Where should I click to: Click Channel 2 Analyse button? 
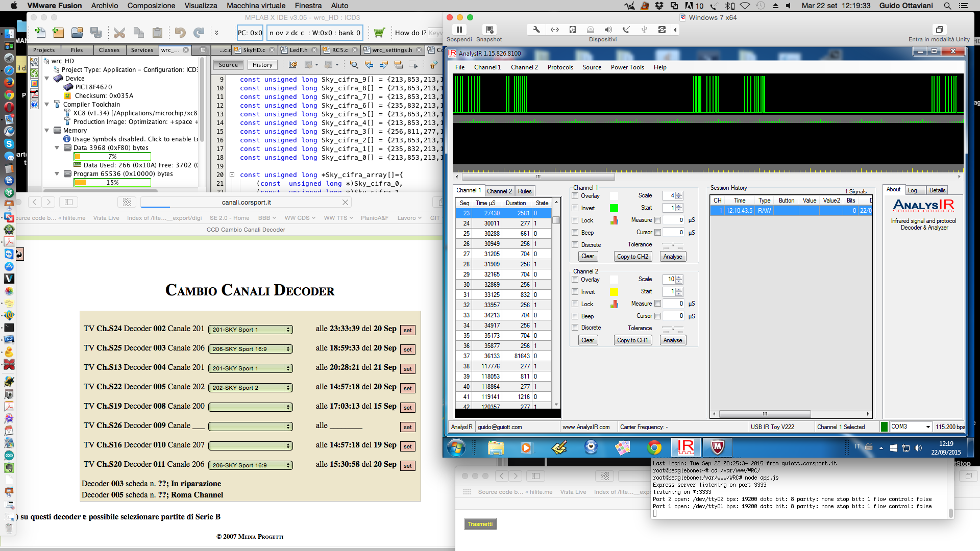(x=673, y=340)
